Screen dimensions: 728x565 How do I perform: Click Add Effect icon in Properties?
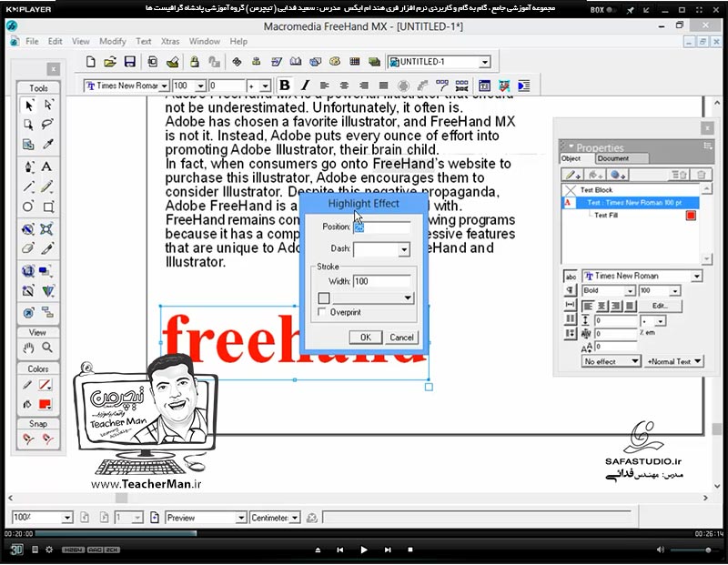click(618, 175)
